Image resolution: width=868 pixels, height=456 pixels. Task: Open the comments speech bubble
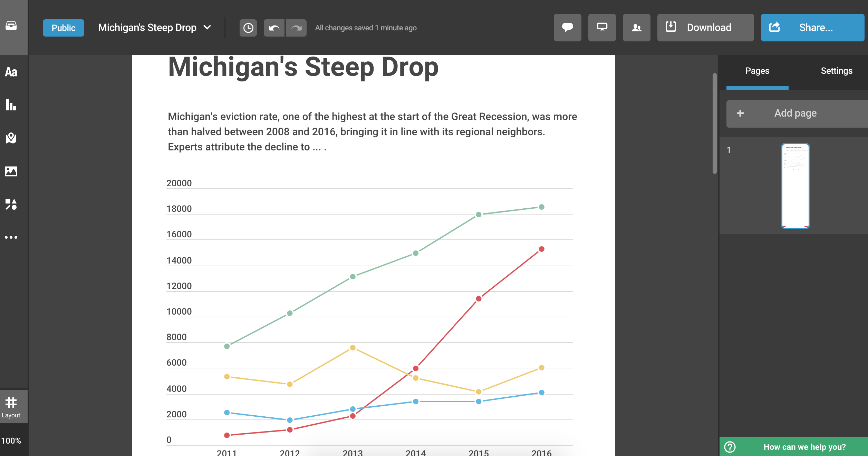tap(567, 28)
